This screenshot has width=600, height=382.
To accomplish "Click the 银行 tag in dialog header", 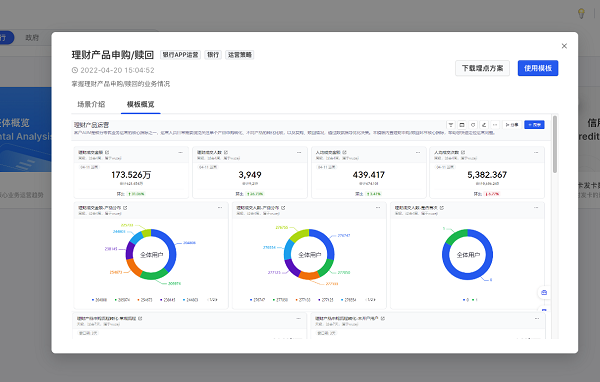I will (x=213, y=55).
